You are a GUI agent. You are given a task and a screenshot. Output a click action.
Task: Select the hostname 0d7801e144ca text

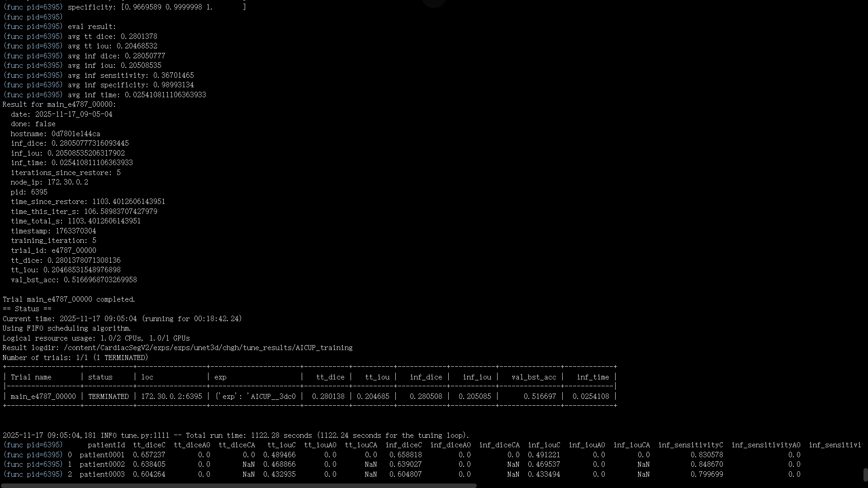tap(55, 133)
